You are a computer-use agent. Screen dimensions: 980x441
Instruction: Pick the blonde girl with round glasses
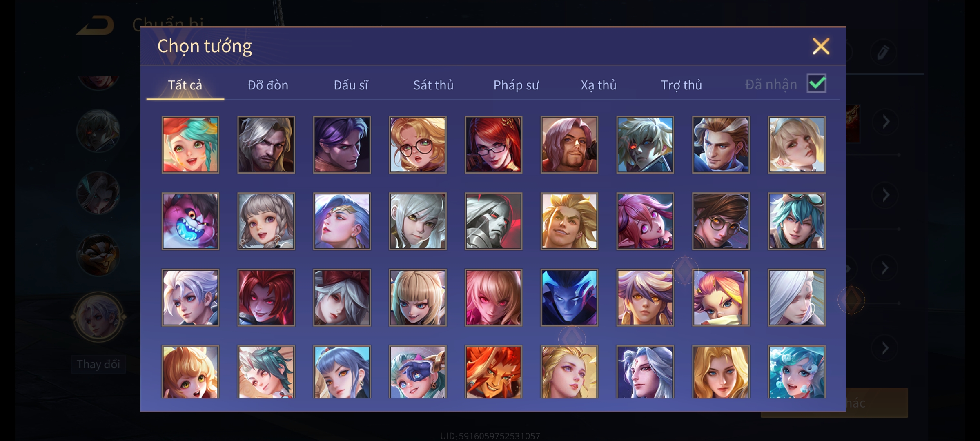[x=418, y=145]
